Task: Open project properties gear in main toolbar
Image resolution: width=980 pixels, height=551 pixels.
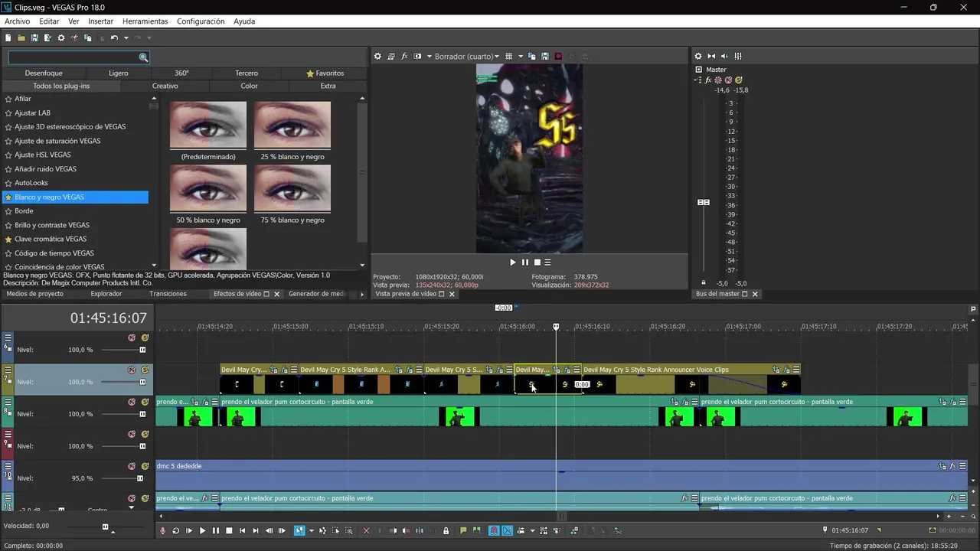Action: (x=61, y=37)
